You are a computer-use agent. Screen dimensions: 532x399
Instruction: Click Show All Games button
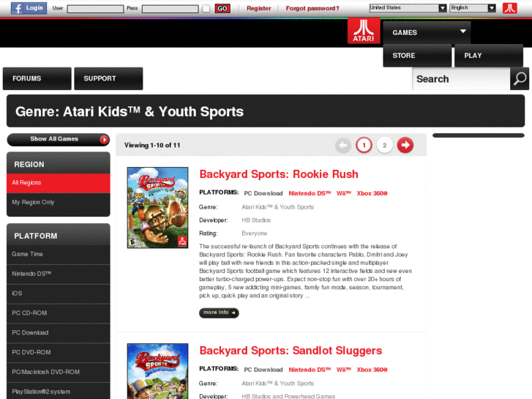59,140
